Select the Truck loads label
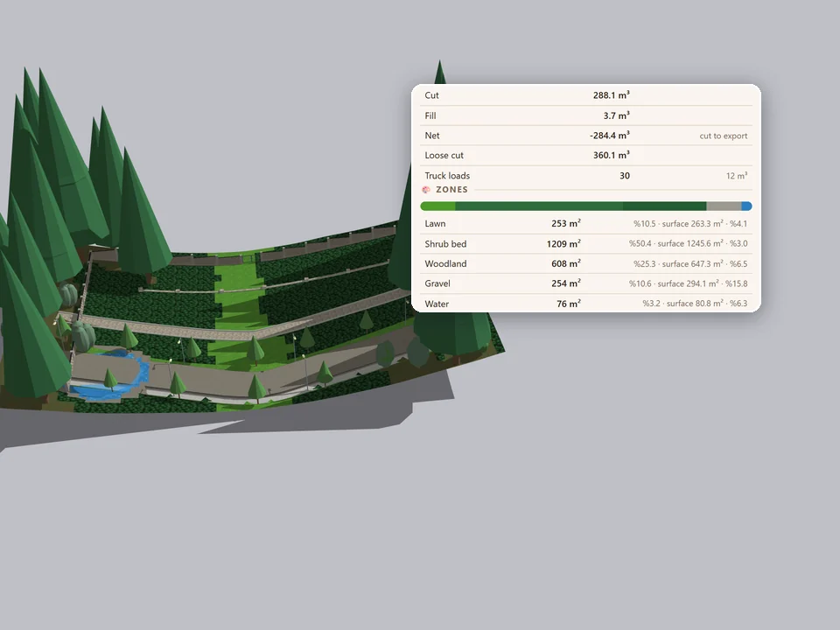840x630 pixels. pyautogui.click(x=447, y=176)
